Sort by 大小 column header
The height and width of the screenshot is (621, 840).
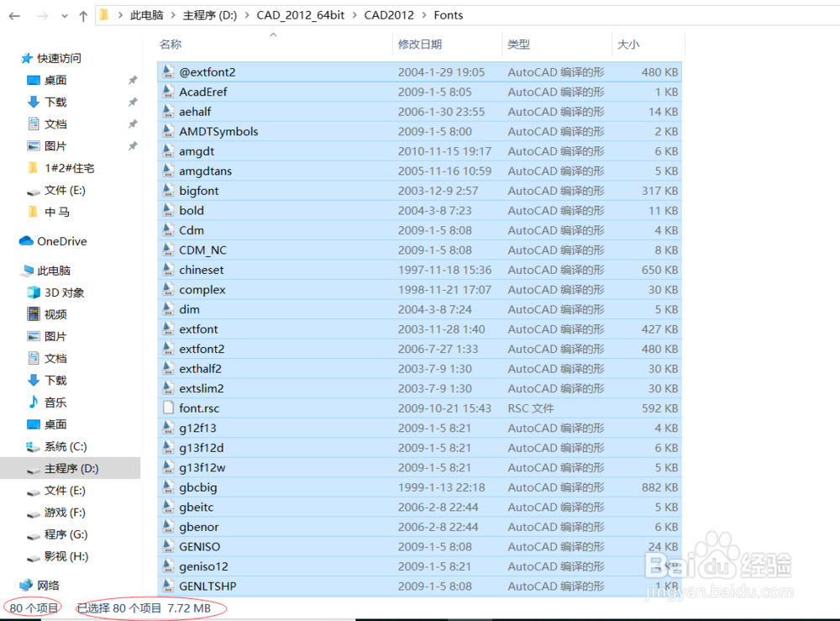(x=627, y=45)
